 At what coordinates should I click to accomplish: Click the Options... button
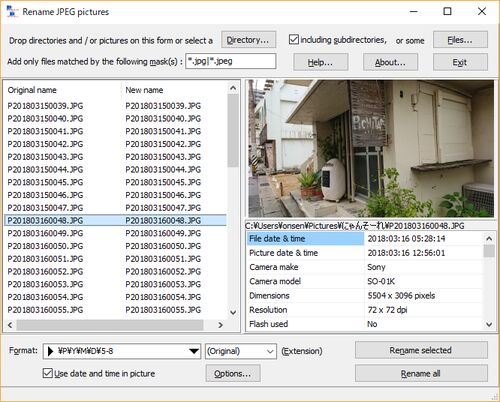coord(233,373)
